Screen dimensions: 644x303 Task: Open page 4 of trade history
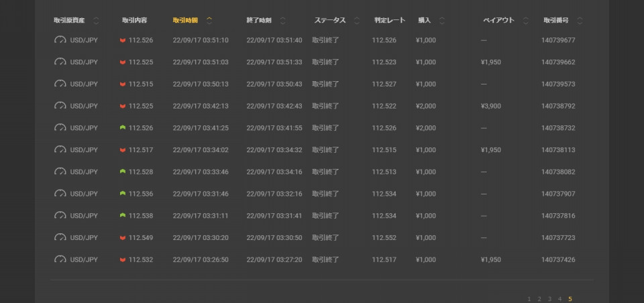tap(559, 299)
